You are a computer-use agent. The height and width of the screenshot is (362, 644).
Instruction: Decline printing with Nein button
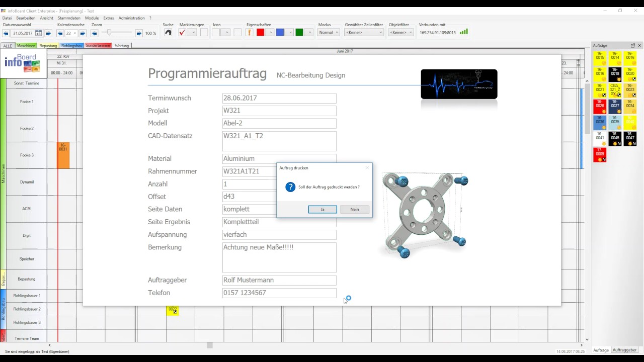pyautogui.click(x=355, y=209)
